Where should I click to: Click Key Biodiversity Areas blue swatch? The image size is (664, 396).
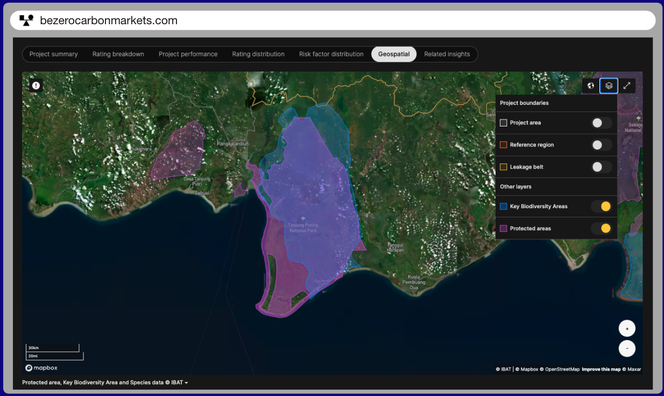click(x=503, y=206)
